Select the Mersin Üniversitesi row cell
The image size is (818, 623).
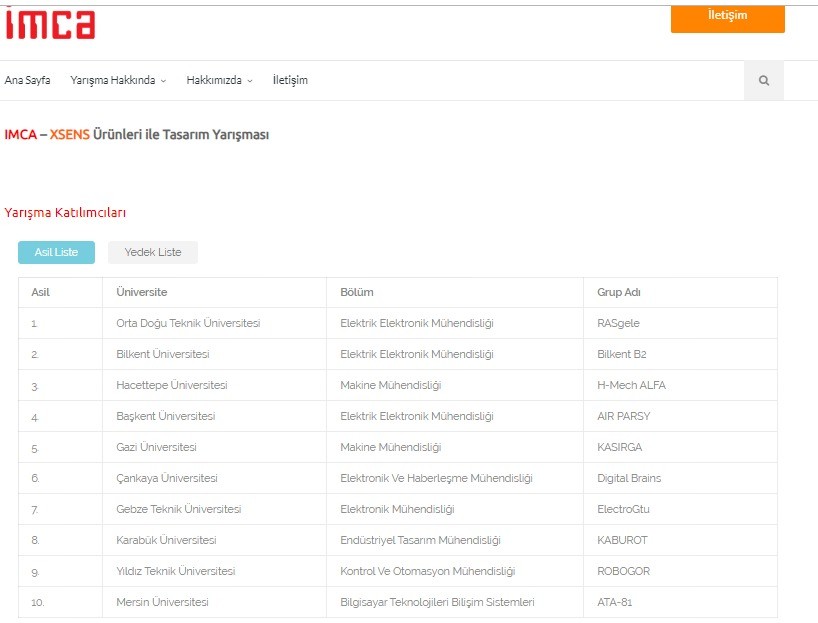(x=214, y=602)
